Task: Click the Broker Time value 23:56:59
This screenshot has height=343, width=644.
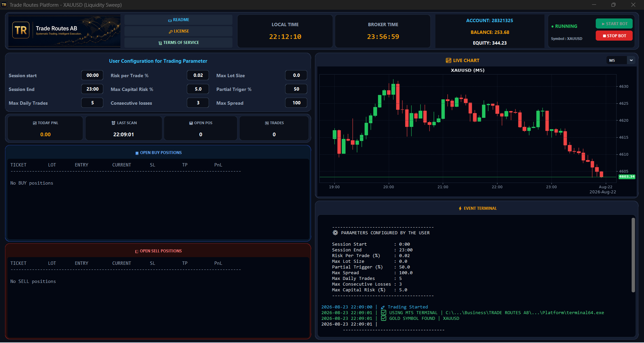Action: tap(383, 37)
